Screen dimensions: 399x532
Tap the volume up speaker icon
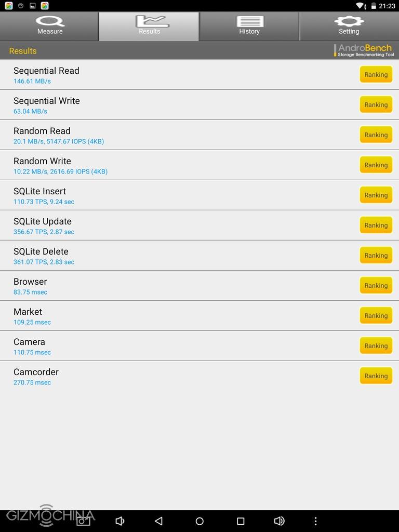click(280, 521)
